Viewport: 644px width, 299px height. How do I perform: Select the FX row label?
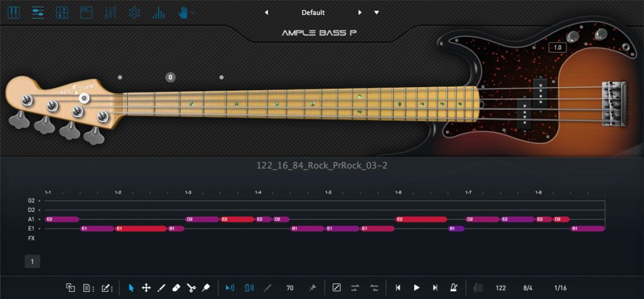pyautogui.click(x=32, y=238)
